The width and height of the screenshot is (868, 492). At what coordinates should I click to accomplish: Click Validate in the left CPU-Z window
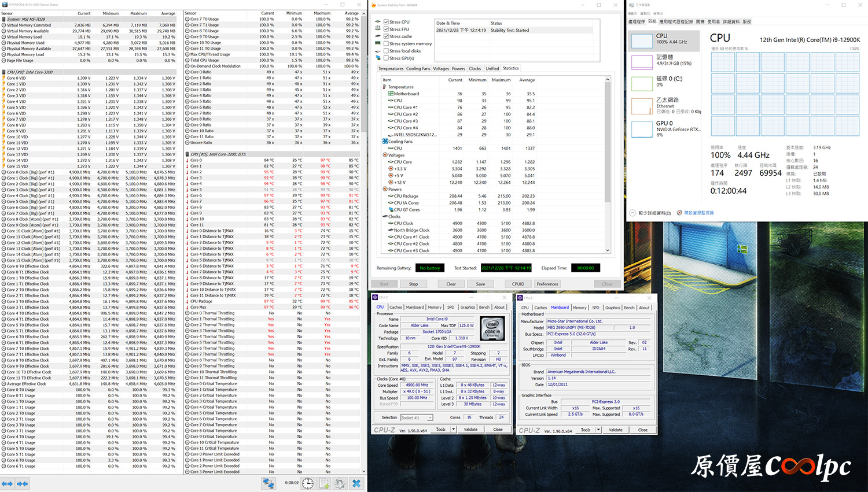pos(471,430)
